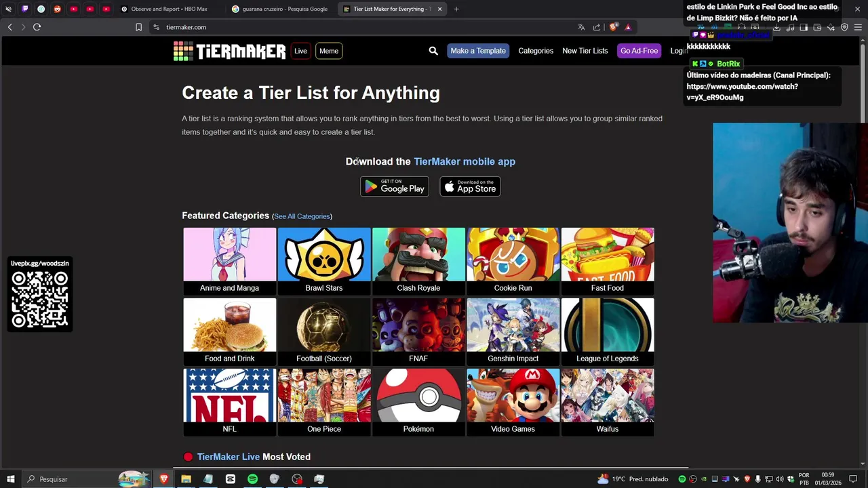The image size is (868, 488).
Task: Open the Brave Rewards triangle icon
Action: (628, 27)
